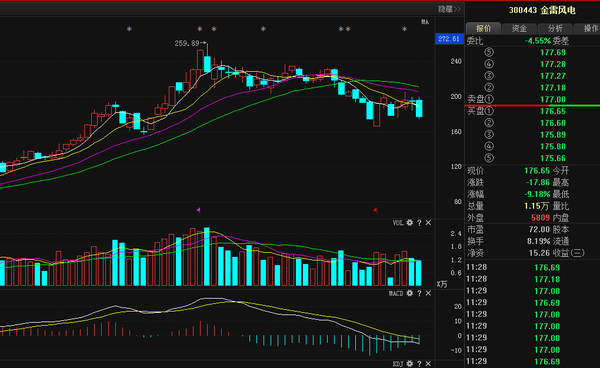The height and width of the screenshot is (368, 600).
Task: Select sell level ③ price 177.27
Action: (553, 76)
